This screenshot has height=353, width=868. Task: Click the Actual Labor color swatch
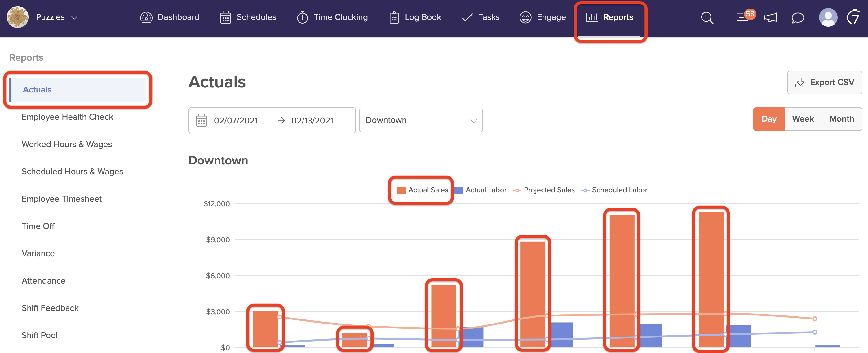click(458, 190)
